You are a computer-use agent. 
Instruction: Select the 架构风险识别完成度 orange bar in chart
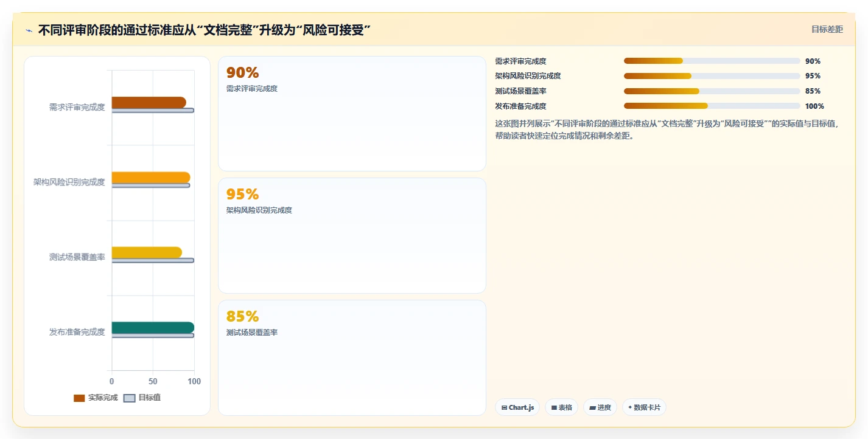[151, 178]
